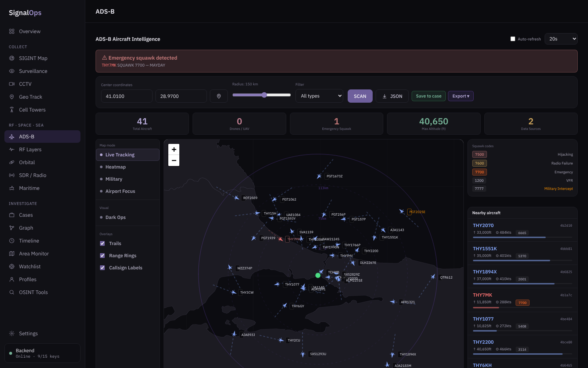Click the Area Monitor map icon

[12, 254]
